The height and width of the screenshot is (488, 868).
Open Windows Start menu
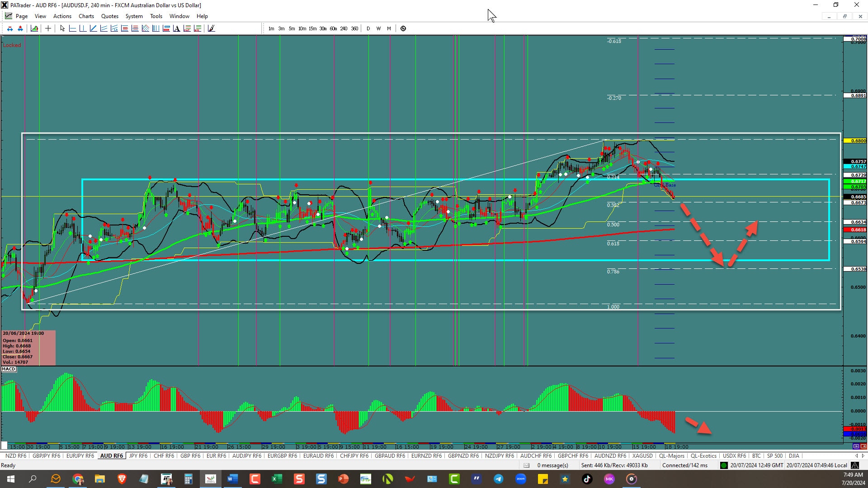11,479
